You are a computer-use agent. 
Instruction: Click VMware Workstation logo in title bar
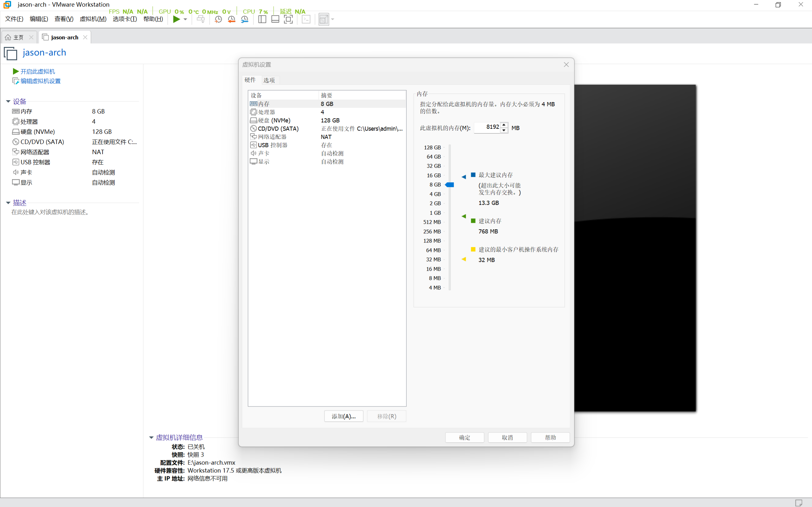pos(7,5)
